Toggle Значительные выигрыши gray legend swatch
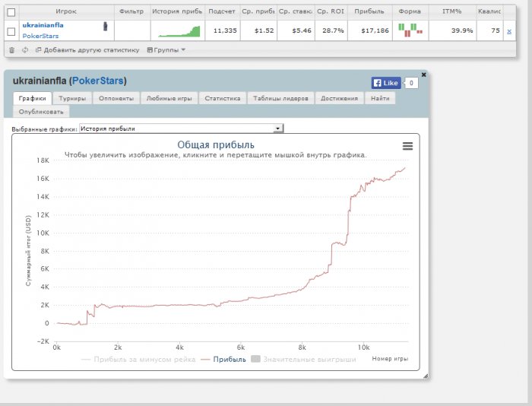The width and height of the screenshot is (532, 406). pos(255,359)
